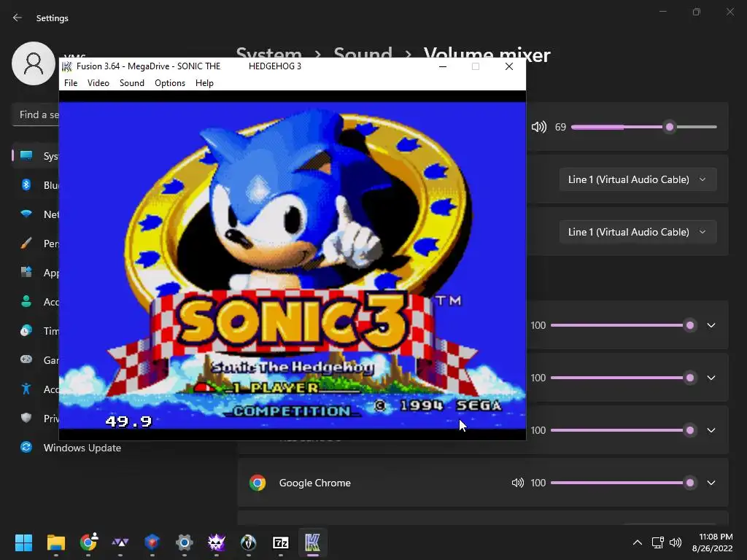Viewport: 747px width, 560px height.
Task: Select the Apps icon in Settings sidebar
Action: [26, 273]
